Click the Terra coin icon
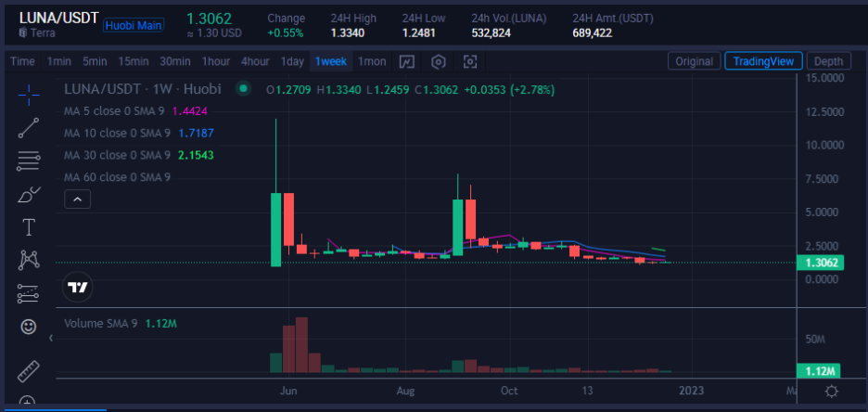This screenshot has width=868, height=412. (x=22, y=33)
